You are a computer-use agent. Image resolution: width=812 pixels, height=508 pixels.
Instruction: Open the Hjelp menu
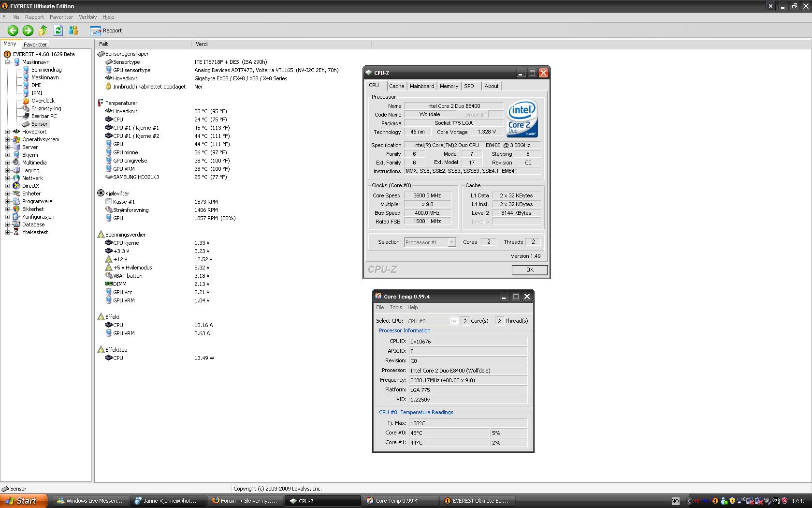coord(108,17)
